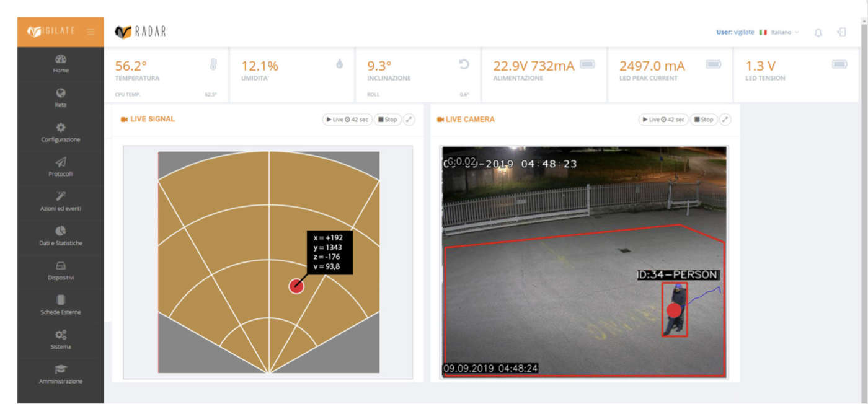Click the Italian flag icon
The height and width of the screenshot is (404, 868).
[x=763, y=32]
